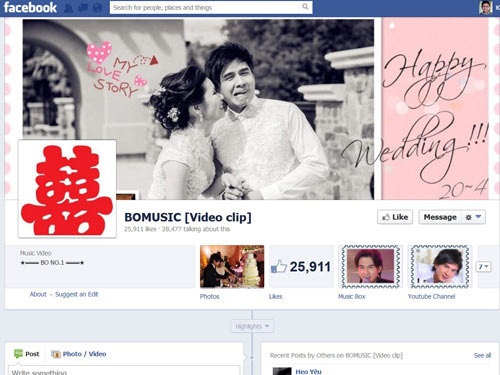Expand the Highlights dropdown
Viewport: 500px width, 375px height.
tap(252, 326)
